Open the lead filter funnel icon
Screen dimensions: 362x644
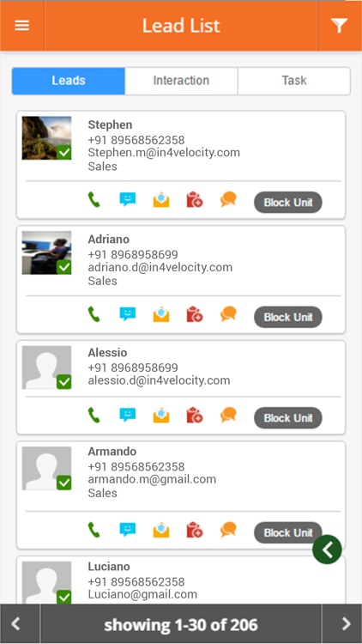(340, 26)
